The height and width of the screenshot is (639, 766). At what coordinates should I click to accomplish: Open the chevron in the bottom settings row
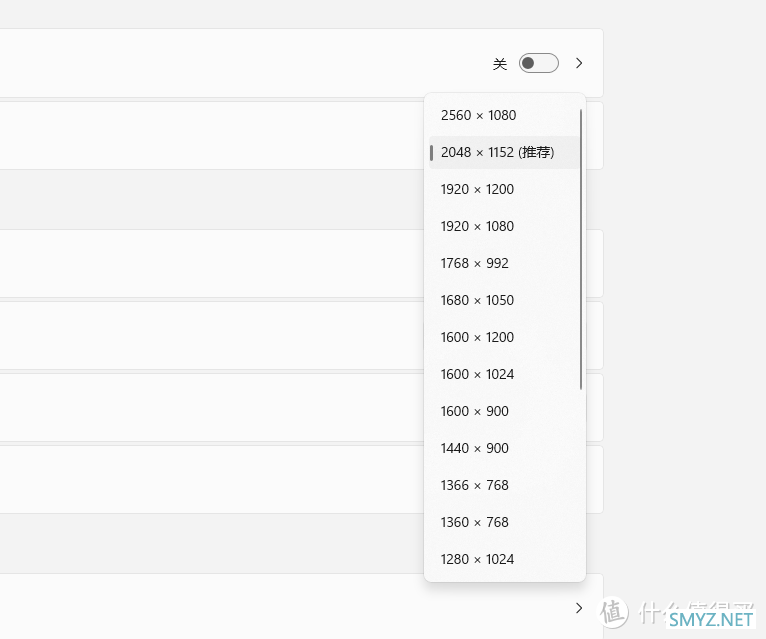tap(579, 608)
